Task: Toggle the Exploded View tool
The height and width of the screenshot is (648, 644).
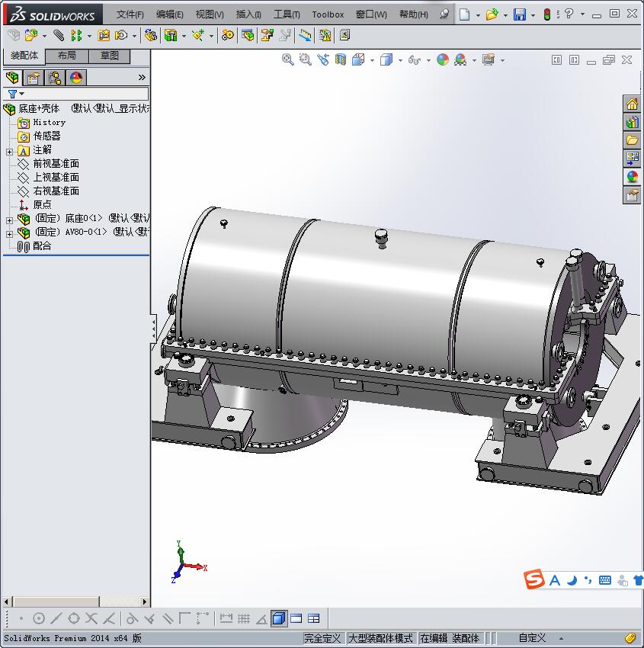Action: pyautogui.click(x=267, y=35)
